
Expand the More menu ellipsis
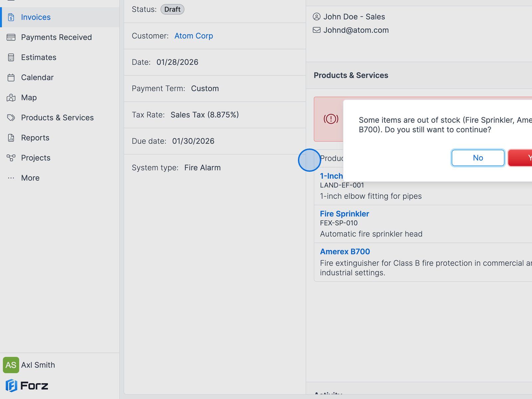[11, 178]
